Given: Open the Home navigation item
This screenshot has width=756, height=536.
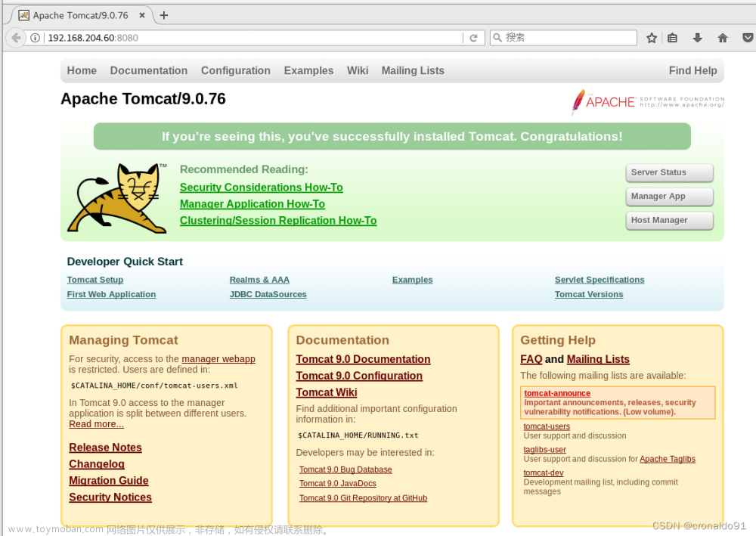Looking at the screenshot, I should 82,71.
